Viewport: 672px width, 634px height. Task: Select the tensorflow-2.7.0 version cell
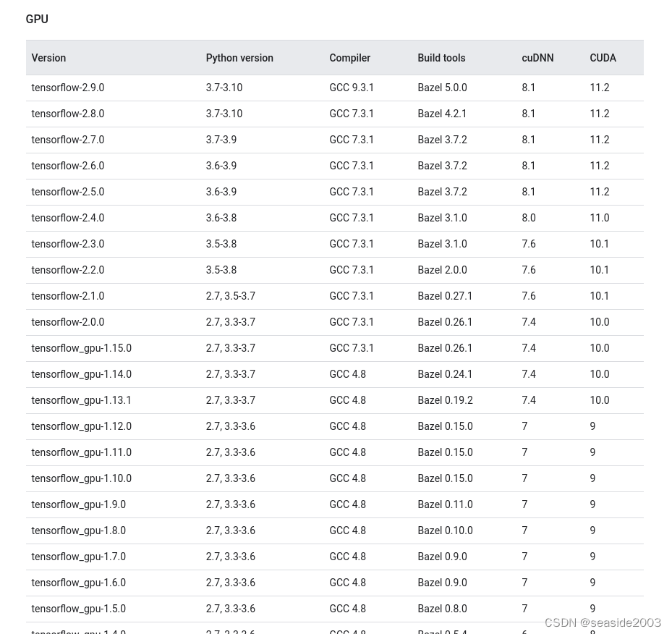click(x=68, y=140)
